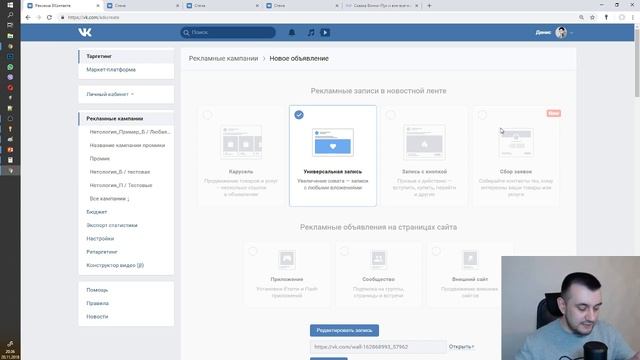Select the Сообщество ad radio button
Screen dimensions: 640x360
pos(344,251)
